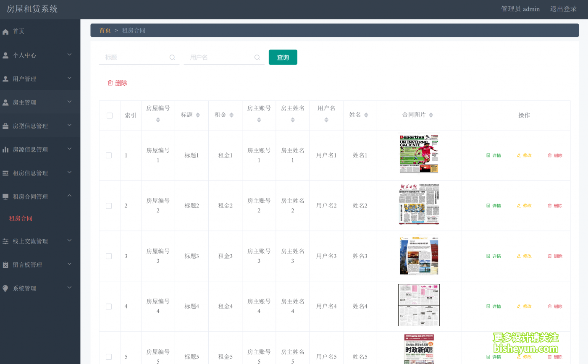Image resolution: width=588 pixels, height=364 pixels.
Task: Click the monitor icon next to 租房合同管理
Action: pos(5,196)
